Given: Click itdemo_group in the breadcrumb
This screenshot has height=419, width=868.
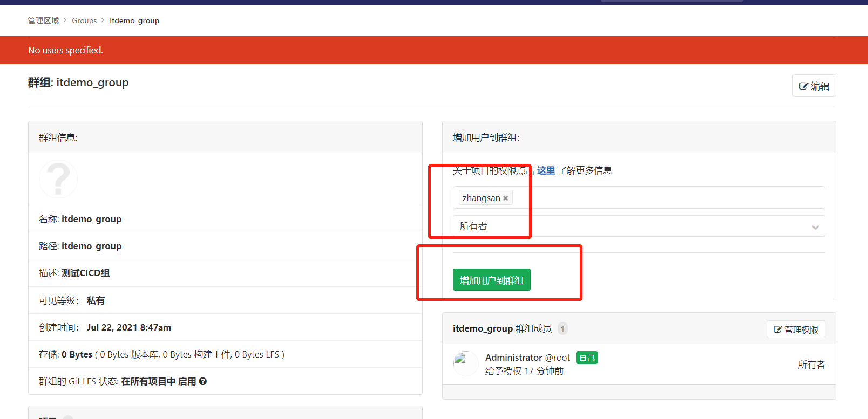Looking at the screenshot, I should (x=134, y=20).
